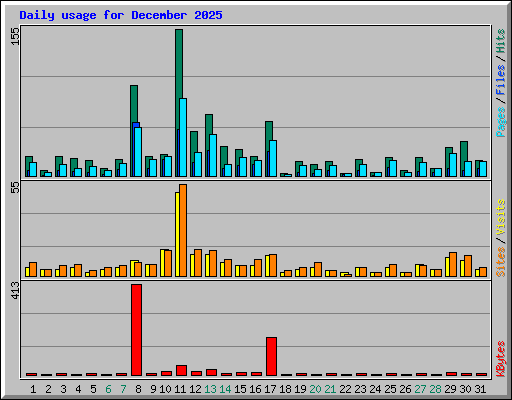Viewport: 512px width, 400px height.
Task: Click the 413 KBytes axis maximum label
Action: (15, 290)
